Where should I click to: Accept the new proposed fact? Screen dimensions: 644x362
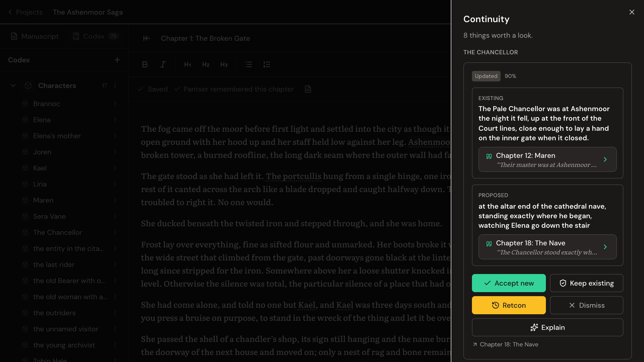pyautogui.click(x=509, y=283)
